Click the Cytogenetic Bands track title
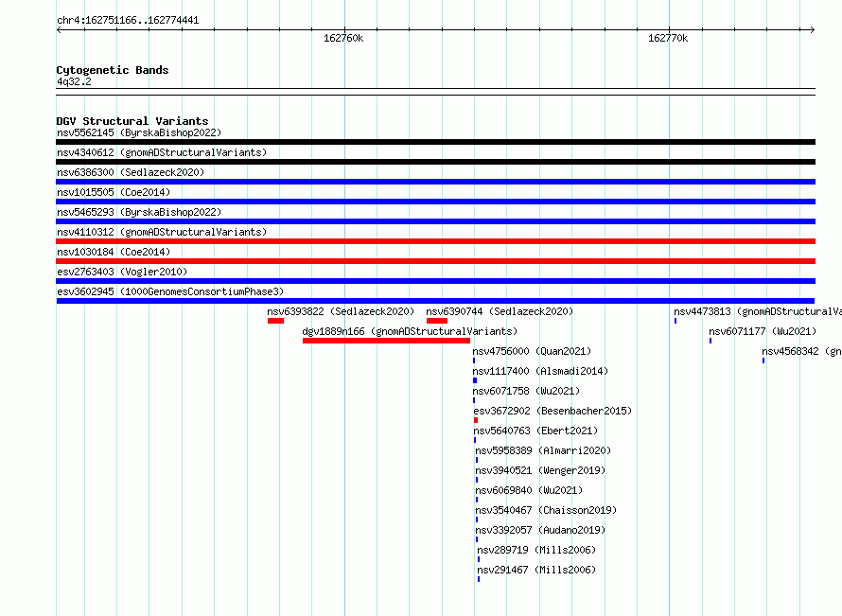 click(x=113, y=70)
